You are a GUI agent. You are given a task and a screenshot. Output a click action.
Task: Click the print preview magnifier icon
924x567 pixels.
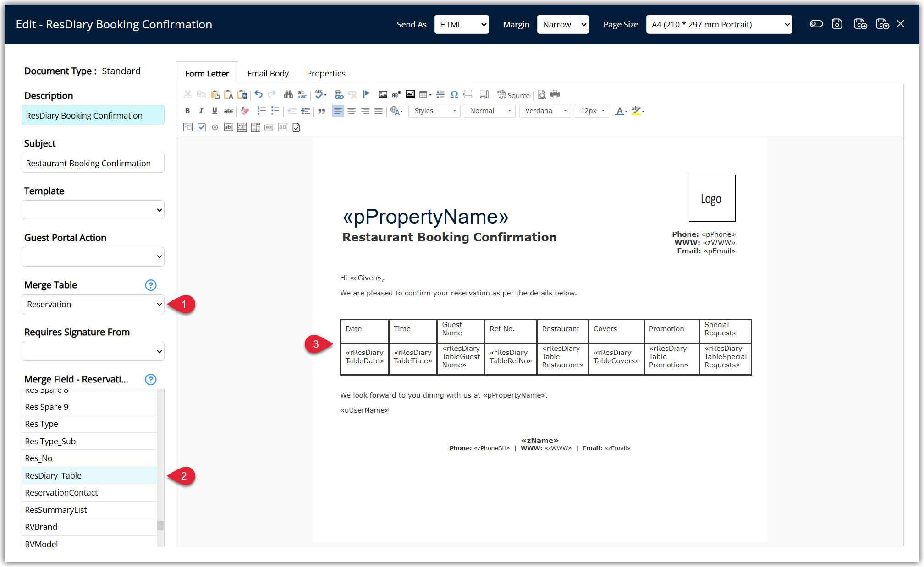click(542, 94)
